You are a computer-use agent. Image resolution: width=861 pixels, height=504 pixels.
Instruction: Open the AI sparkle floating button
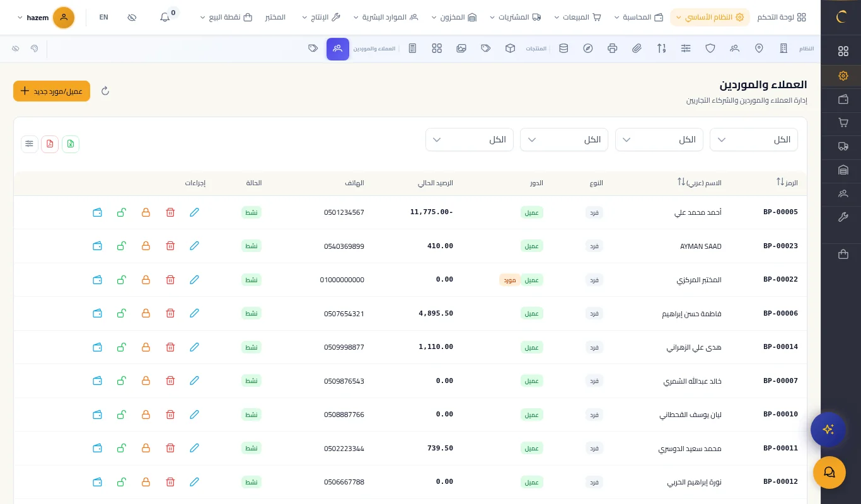click(828, 430)
